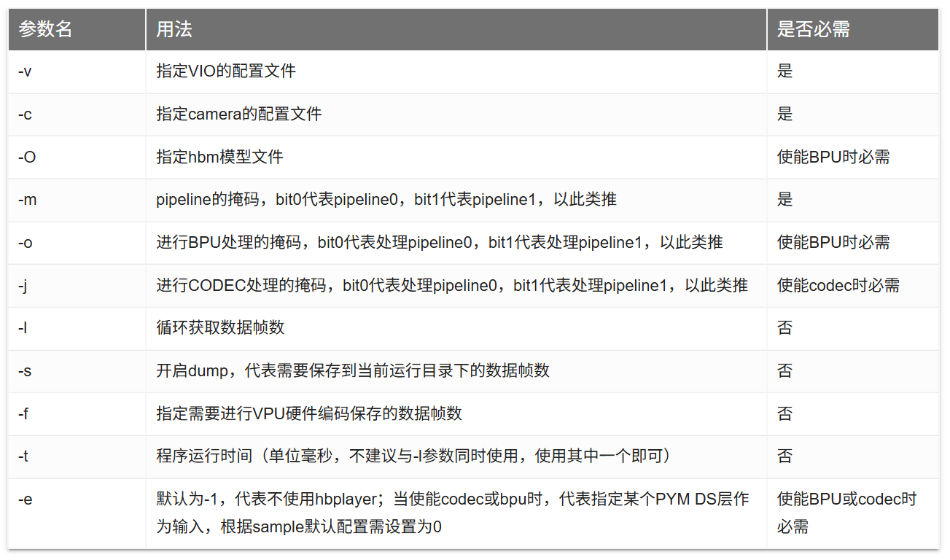Select the '-e' parameter cell
Image resolution: width=950 pixels, height=560 pixels.
pyautogui.click(x=77, y=513)
